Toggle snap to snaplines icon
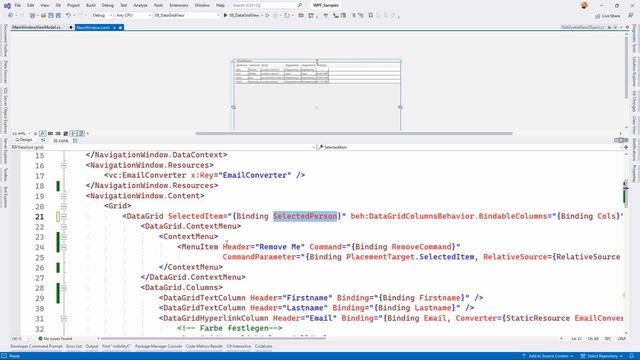Image resolution: width=640 pixels, height=360 pixels. [73, 133]
